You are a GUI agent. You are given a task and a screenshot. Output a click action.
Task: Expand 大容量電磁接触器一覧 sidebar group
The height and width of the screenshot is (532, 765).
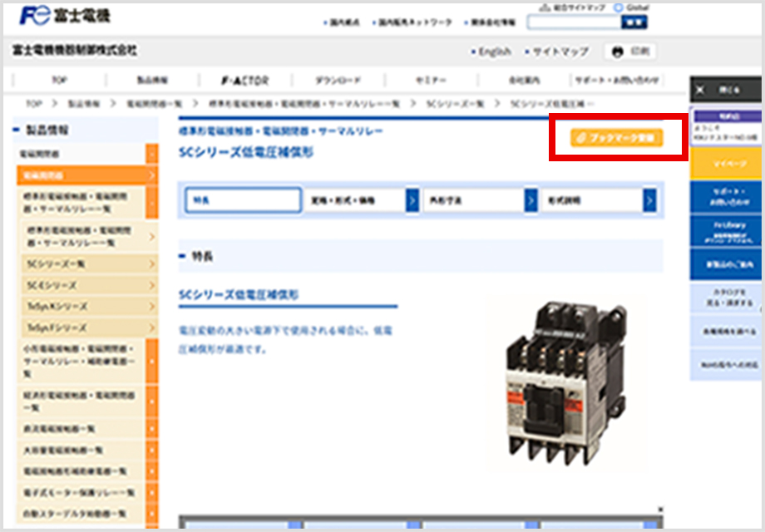(x=152, y=450)
